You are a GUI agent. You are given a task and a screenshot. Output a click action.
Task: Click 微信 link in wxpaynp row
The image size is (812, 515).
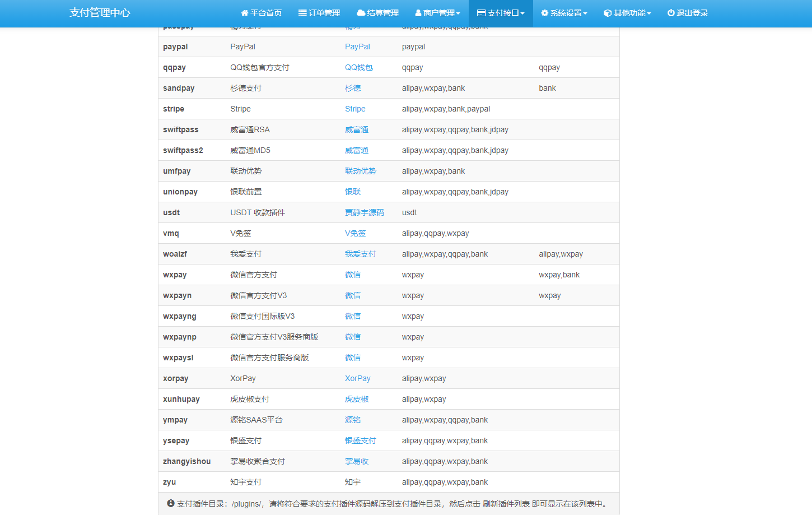(x=353, y=337)
